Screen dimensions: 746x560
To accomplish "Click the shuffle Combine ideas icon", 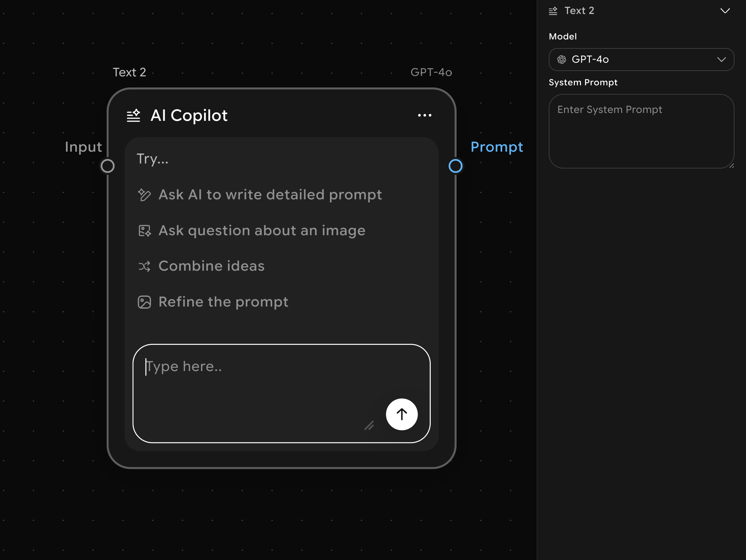I will 144,266.
